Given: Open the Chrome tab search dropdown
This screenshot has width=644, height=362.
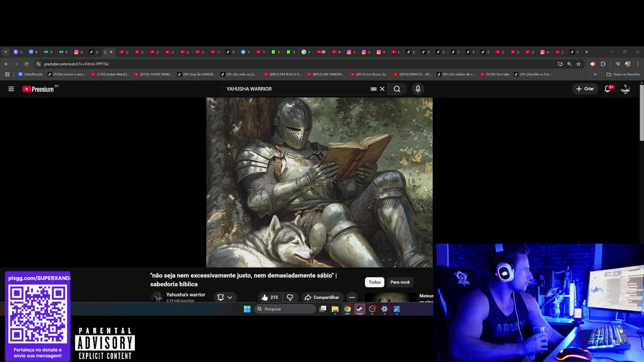Looking at the screenshot, I should [x=6, y=52].
